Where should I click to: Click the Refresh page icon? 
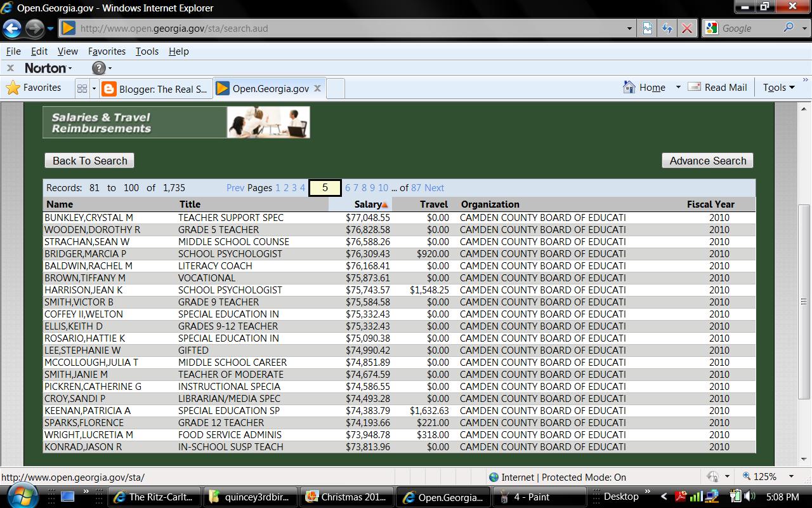pos(667,29)
